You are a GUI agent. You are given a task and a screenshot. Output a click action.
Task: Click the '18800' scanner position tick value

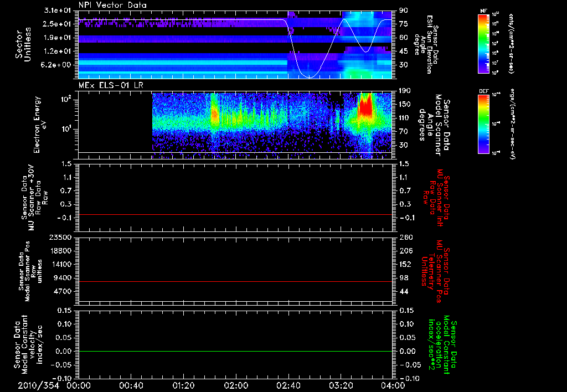pyautogui.click(x=60, y=251)
